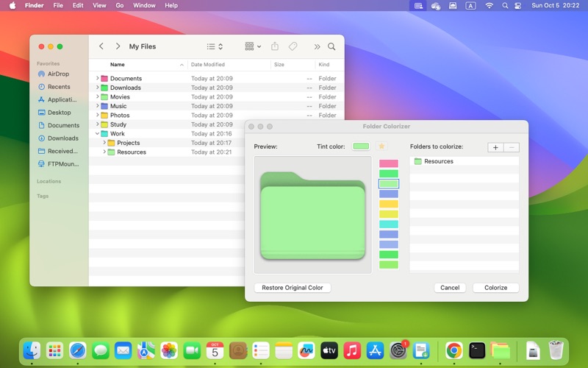Click the favorites star beside Tint color
The image size is (588, 368).
click(381, 146)
